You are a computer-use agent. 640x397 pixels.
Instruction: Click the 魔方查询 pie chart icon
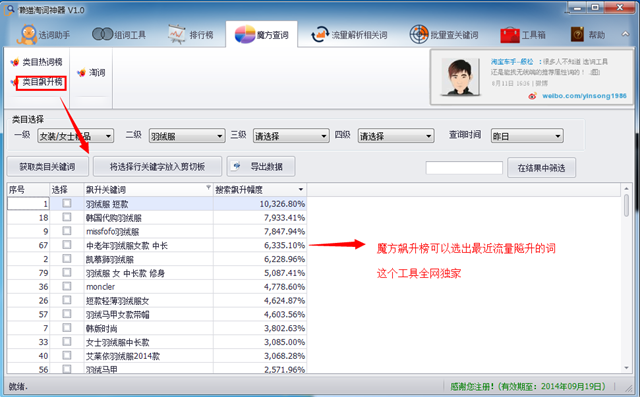click(245, 34)
